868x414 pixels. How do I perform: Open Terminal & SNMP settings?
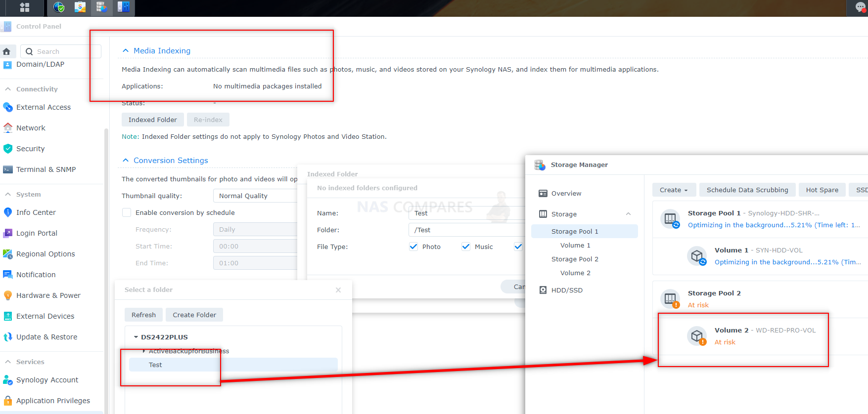46,169
